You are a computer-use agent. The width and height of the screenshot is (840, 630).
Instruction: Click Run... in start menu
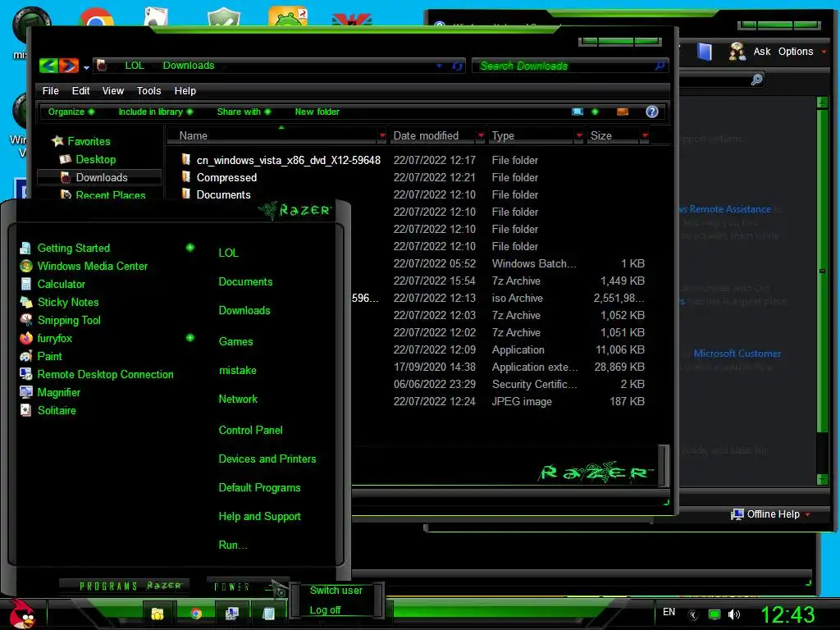pyautogui.click(x=232, y=546)
